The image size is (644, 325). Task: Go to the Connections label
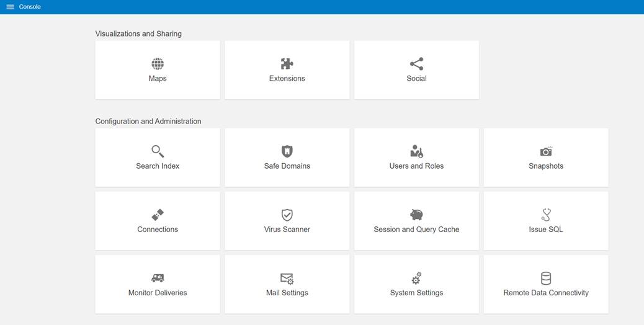[158, 229]
